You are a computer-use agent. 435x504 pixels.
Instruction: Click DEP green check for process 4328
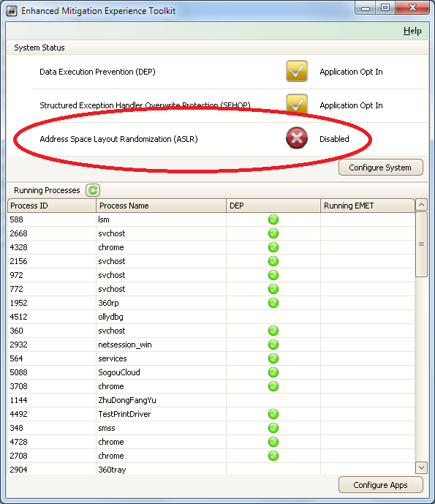click(273, 247)
